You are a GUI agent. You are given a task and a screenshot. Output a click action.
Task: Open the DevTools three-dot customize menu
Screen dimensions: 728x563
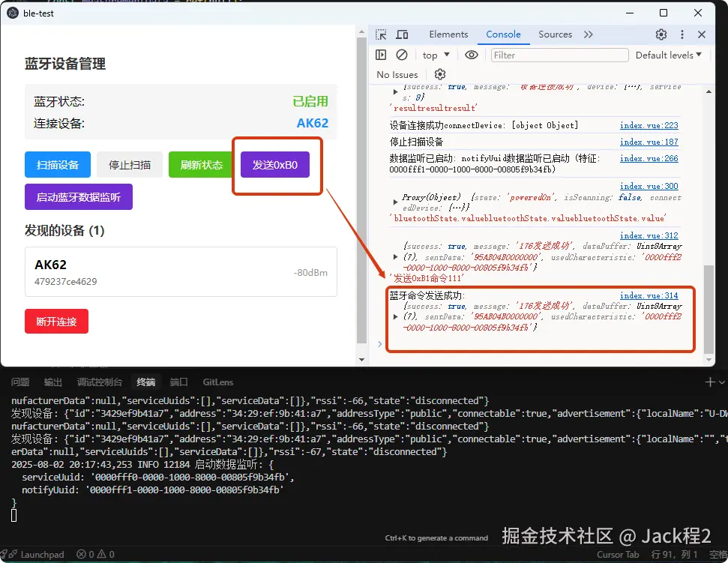[x=682, y=34]
